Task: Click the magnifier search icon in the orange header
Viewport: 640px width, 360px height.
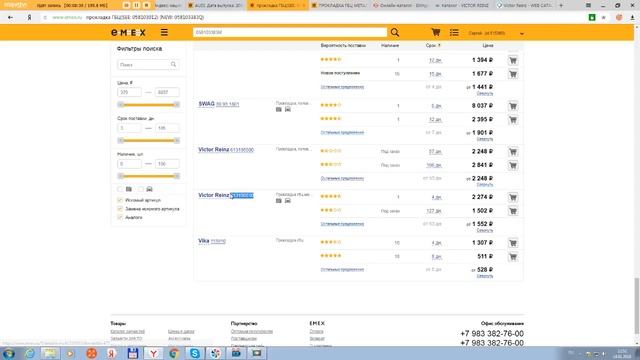Action: pyautogui.click(x=395, y=32)
